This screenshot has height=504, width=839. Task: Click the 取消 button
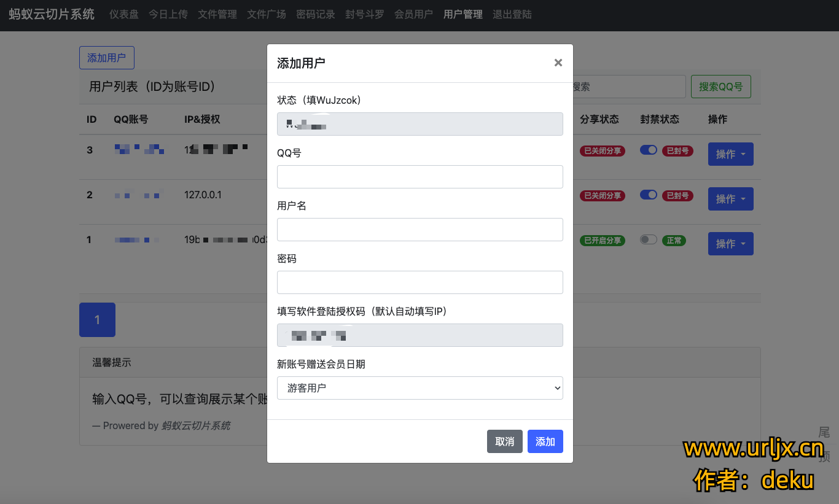pos(505,441)
